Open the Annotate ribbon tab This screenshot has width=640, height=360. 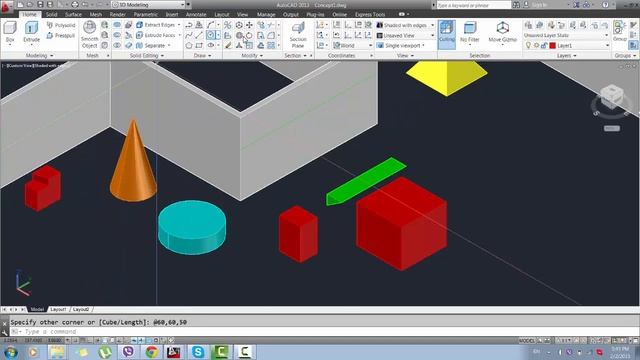click(196, 14)
